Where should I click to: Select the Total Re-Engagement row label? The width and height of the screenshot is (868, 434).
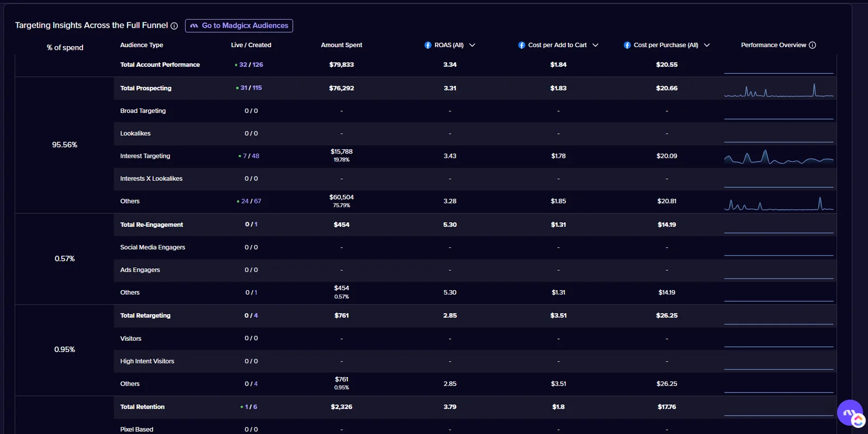[151, 225]
